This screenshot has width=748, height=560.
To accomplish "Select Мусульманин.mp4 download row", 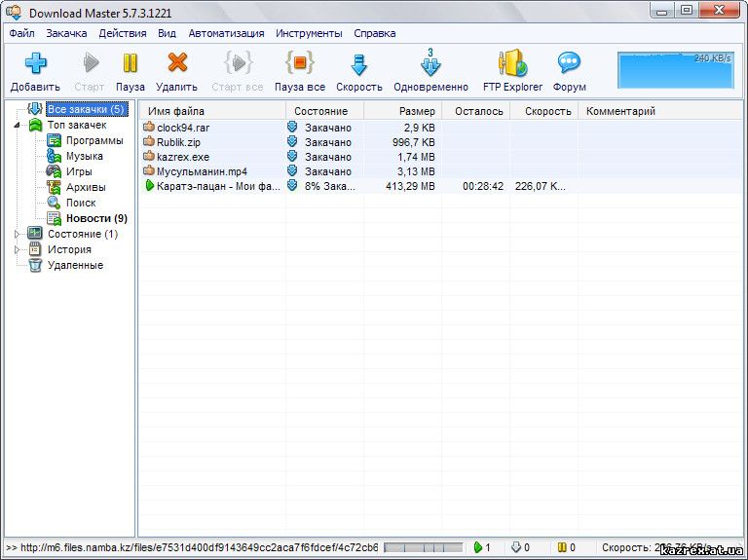I will pyautogui.click(x=441, y=171).
